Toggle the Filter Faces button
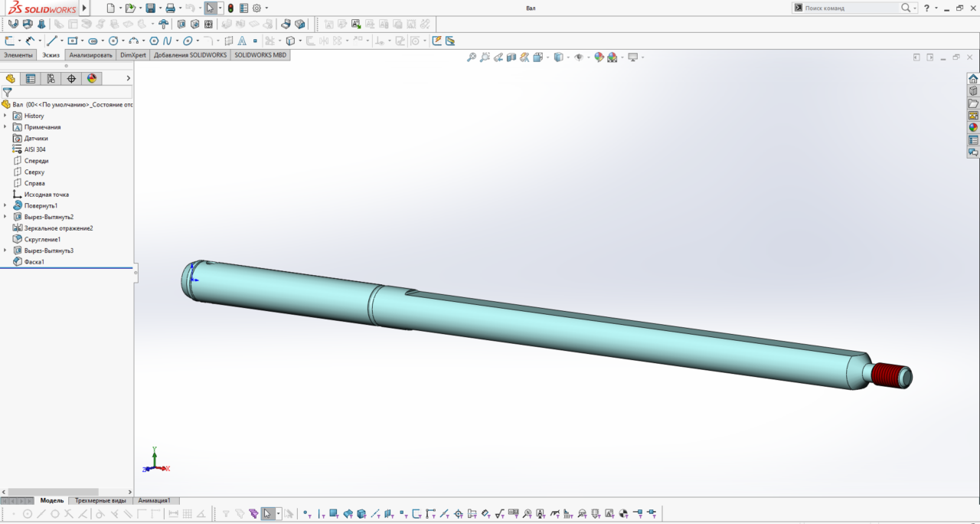This screenshot has width=980, height=524. point(334,513)
